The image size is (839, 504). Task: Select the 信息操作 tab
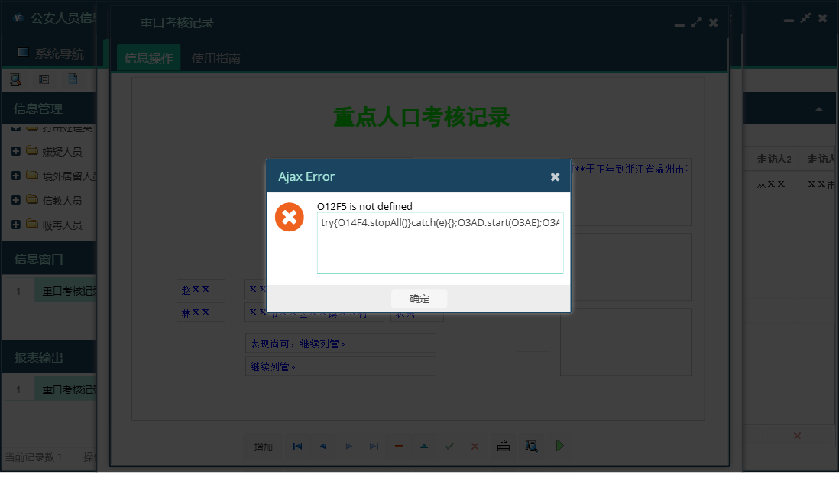coord(147,57)
